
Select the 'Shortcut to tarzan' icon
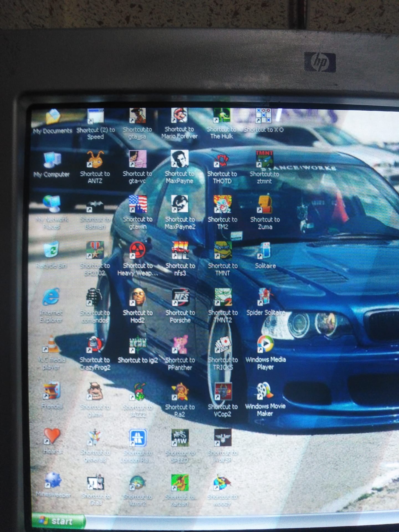pyautogui.click(x=180, y=483)
